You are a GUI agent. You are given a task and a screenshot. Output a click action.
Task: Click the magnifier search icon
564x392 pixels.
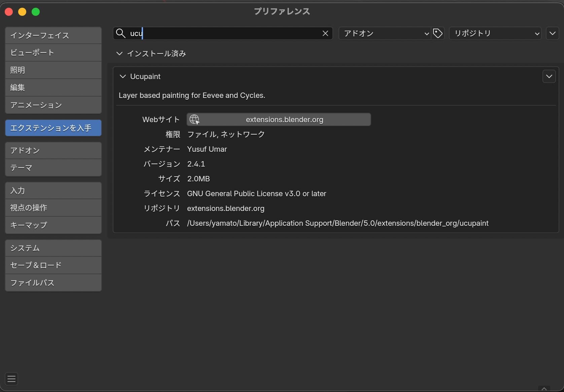pos(120,33)
